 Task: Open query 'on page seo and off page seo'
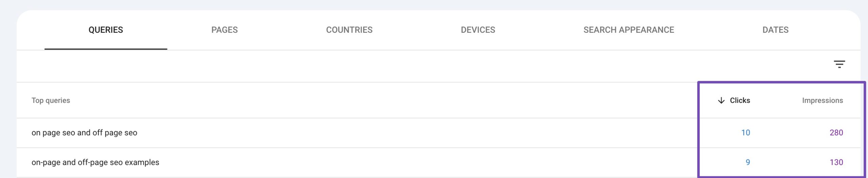[x=84, y=133]
